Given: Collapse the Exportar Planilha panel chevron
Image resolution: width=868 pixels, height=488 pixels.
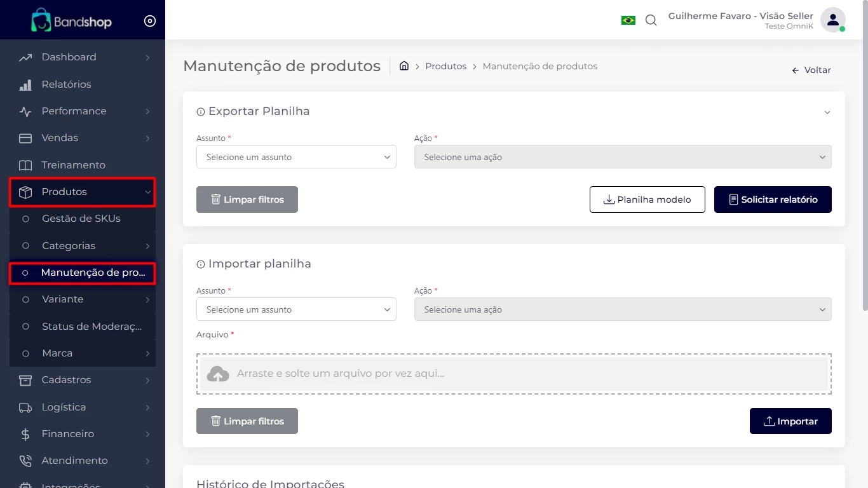Looking at the screenshot, I should [x=827, y=112].
